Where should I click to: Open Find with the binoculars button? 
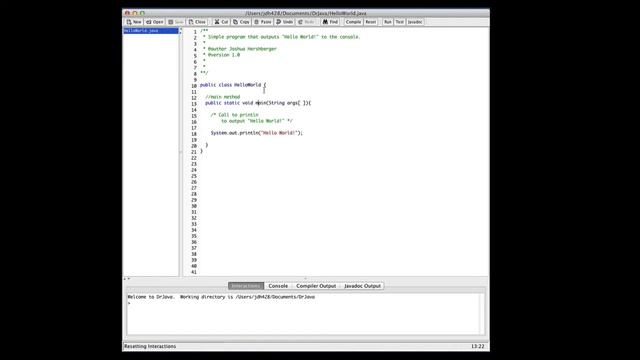331,22
